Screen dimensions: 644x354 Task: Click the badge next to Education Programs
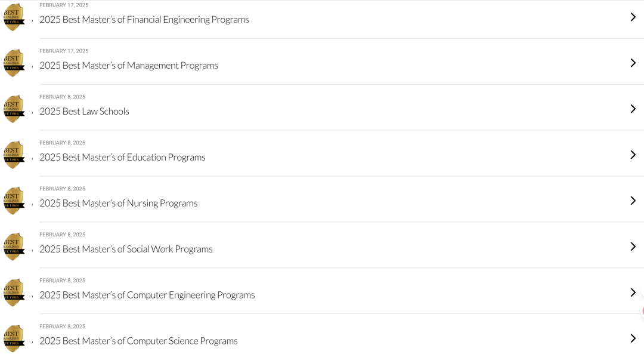14,155
